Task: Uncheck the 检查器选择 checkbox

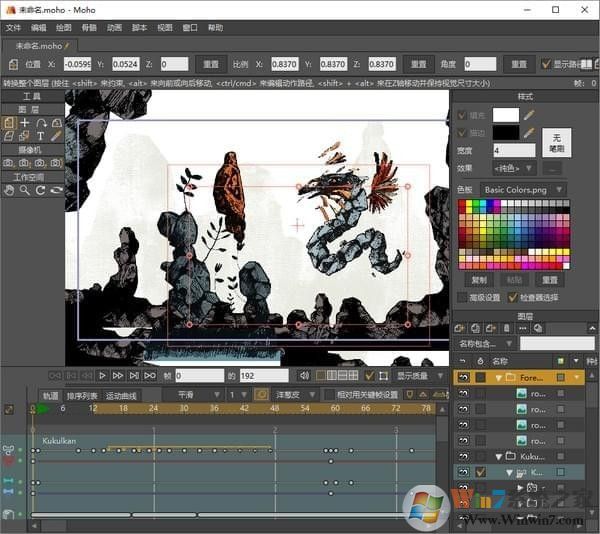Action: pyautogui.click(x=513, y=297)
